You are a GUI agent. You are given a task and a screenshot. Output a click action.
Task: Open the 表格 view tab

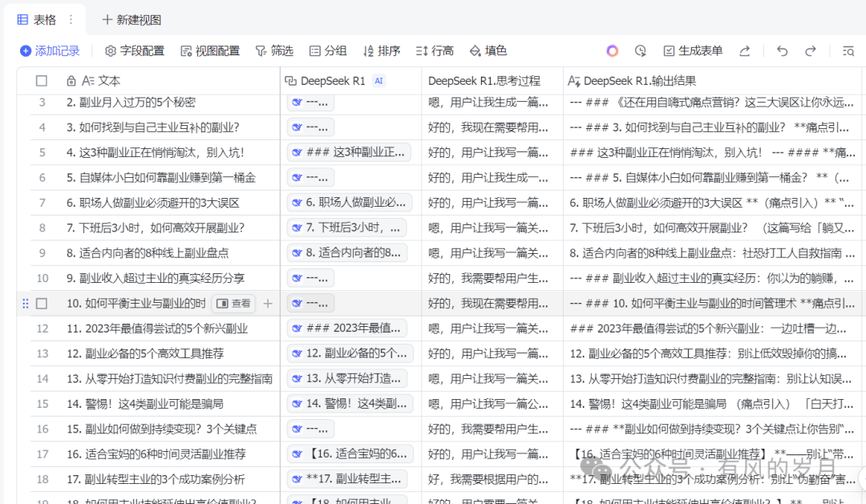(x=37, y=20)
